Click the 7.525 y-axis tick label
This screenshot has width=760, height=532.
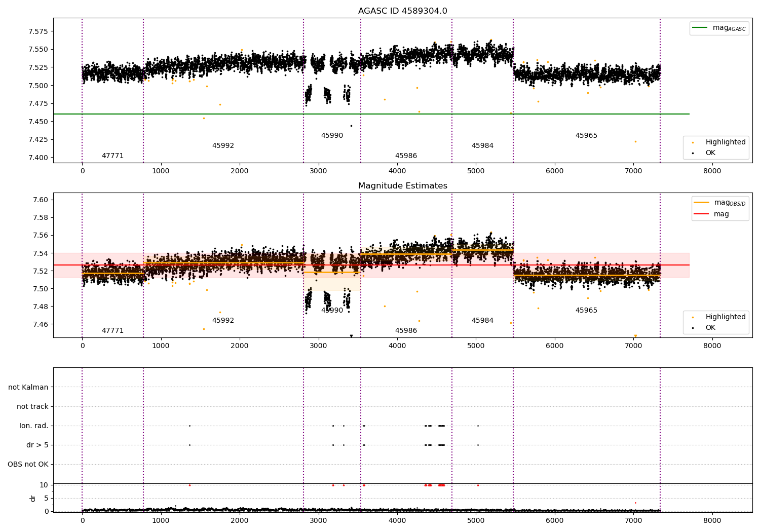click(x=38, y=67)
